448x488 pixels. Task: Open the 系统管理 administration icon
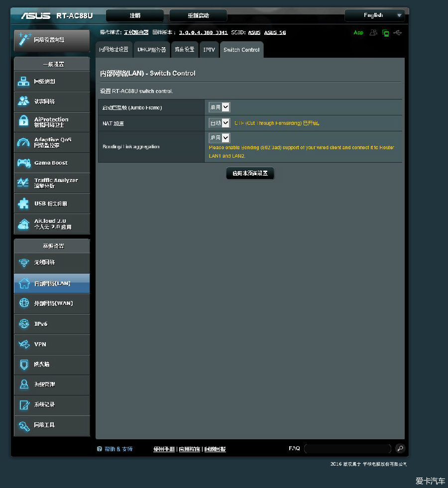(x=24, y=385)
